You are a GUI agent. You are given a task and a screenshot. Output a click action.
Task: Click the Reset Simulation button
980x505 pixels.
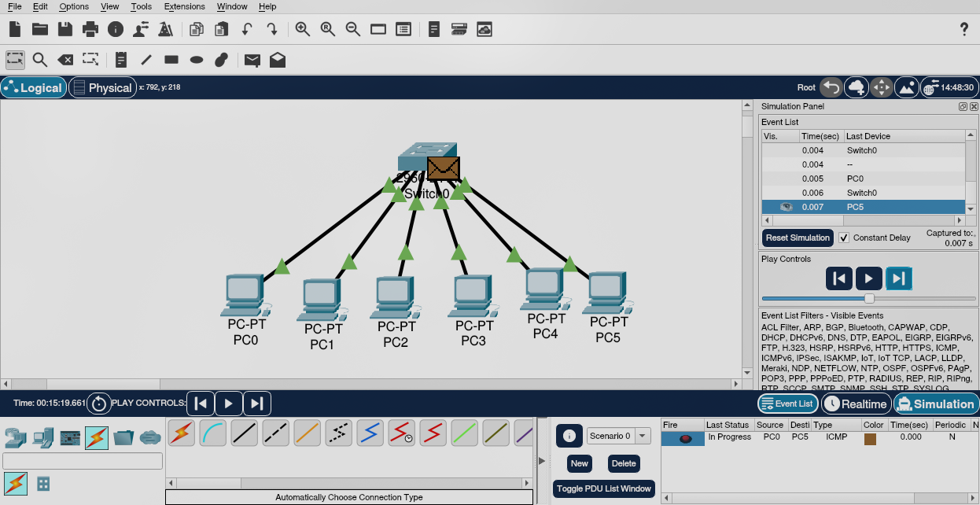click(798, 238)
